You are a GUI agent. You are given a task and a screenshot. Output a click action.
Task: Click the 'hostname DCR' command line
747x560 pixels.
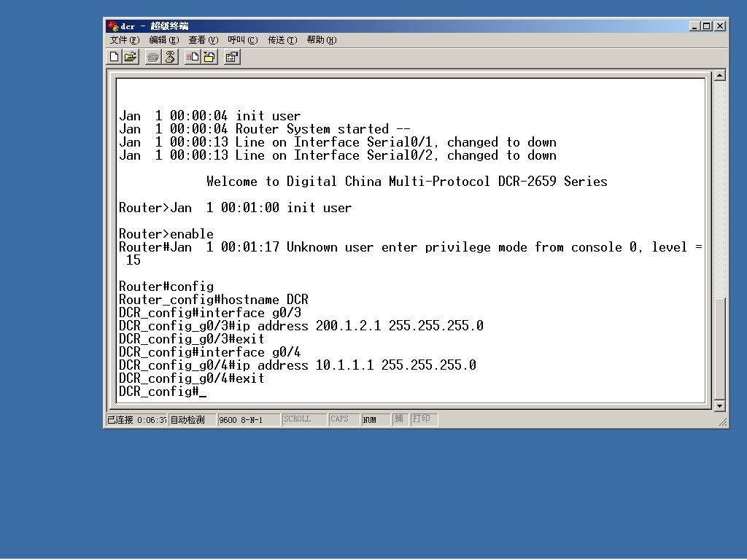[x=214, y=300]
